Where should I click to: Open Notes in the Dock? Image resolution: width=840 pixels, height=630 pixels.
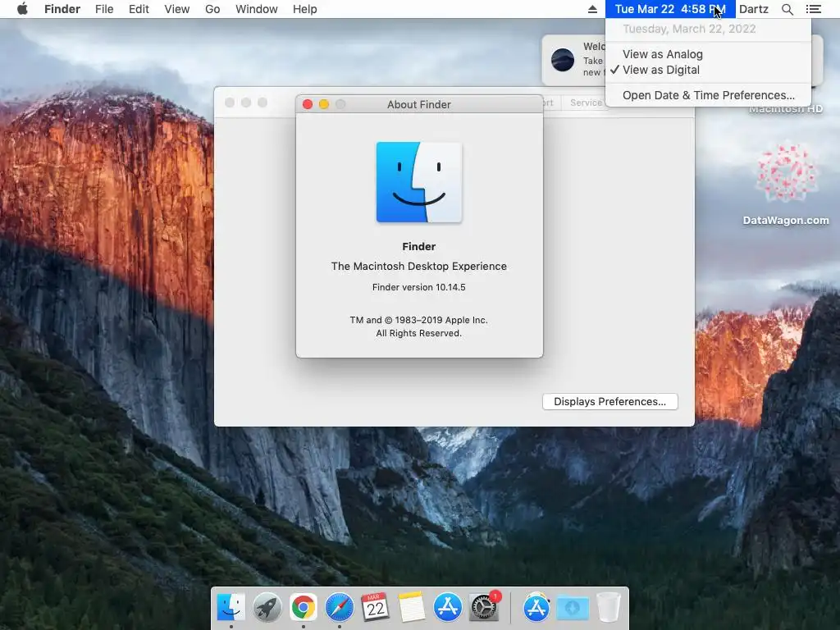pyautogui.click(x=412, y=607)
